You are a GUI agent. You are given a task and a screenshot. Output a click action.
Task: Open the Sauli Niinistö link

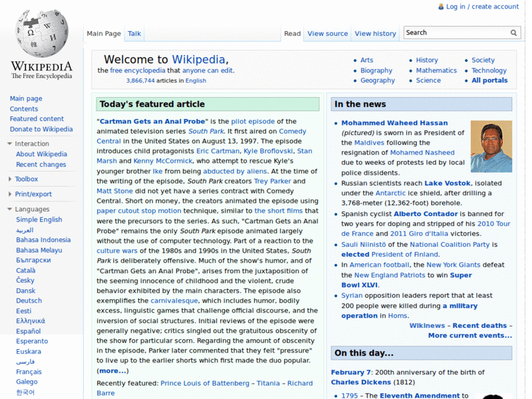pos(363,245)
